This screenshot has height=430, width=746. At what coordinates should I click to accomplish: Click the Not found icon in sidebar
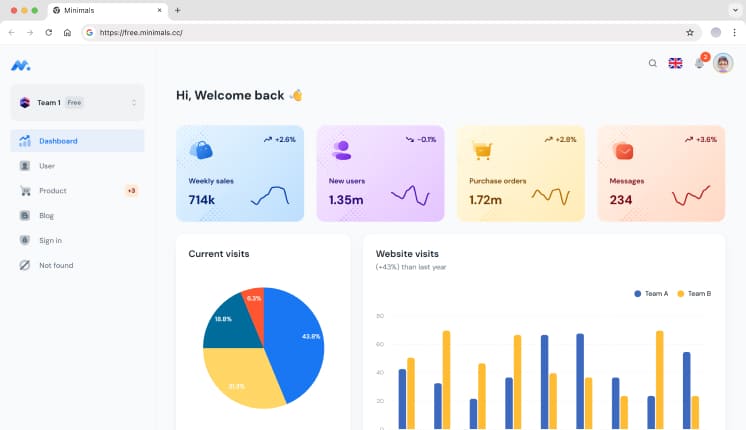tap(25, 265)
